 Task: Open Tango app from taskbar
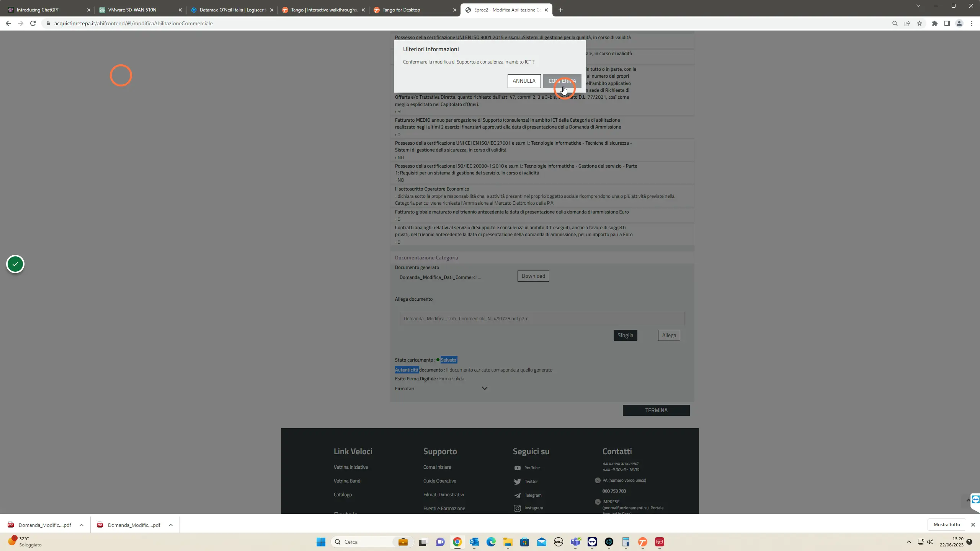point(643,542)
